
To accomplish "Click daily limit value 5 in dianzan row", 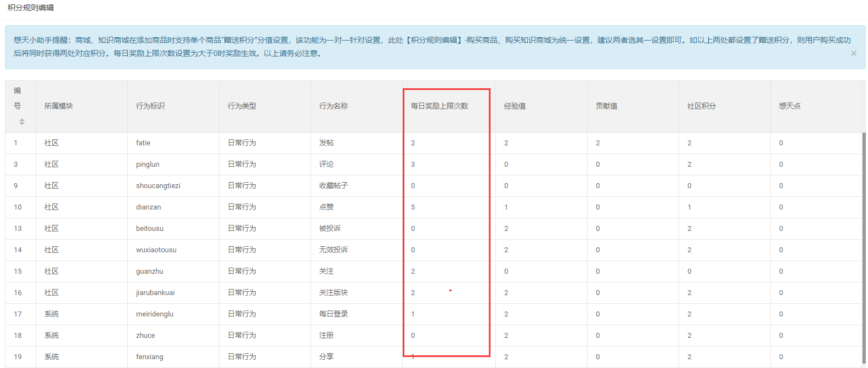I will [x=413, y=207].
